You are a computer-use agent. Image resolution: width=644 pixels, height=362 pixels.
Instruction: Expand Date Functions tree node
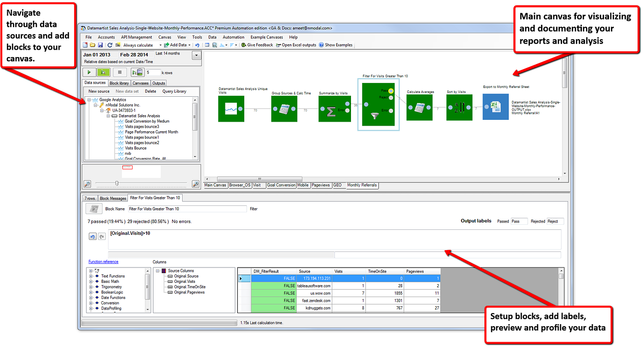tap(91, 298)
